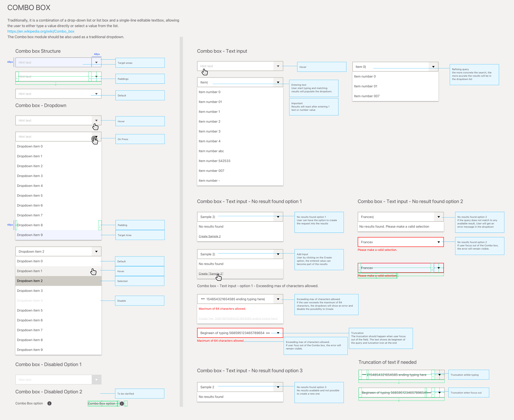Click the Create Sample 2 link

[209, 236]
